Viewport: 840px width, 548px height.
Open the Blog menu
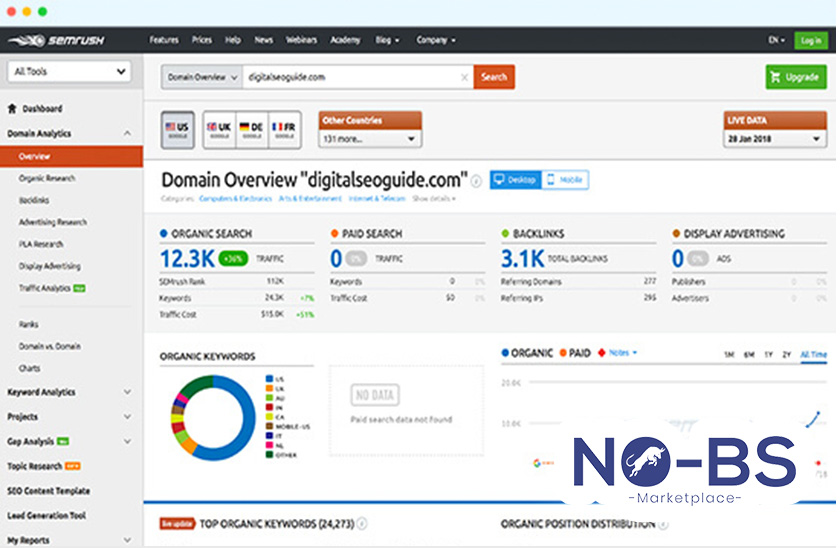387,40
